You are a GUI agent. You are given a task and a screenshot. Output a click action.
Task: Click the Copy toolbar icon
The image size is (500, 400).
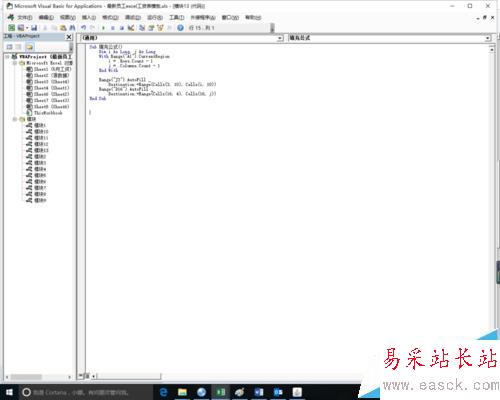54,28
